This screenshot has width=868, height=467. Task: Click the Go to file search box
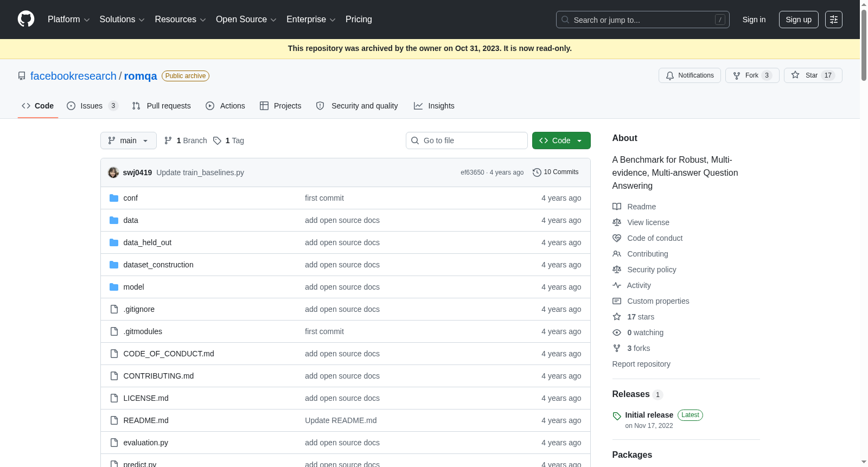(x=467, y=140)
